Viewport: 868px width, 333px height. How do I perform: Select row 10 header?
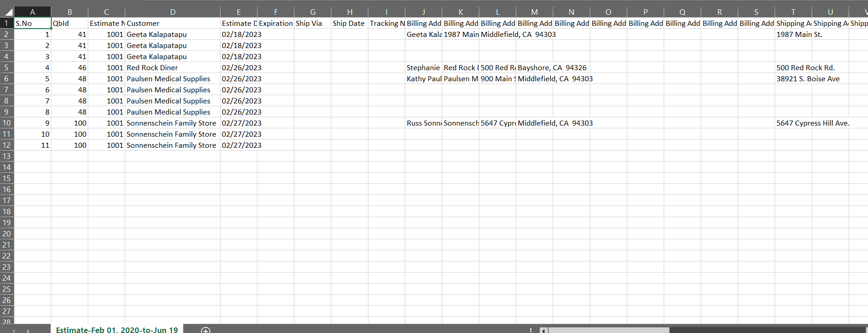click(7, 123)
